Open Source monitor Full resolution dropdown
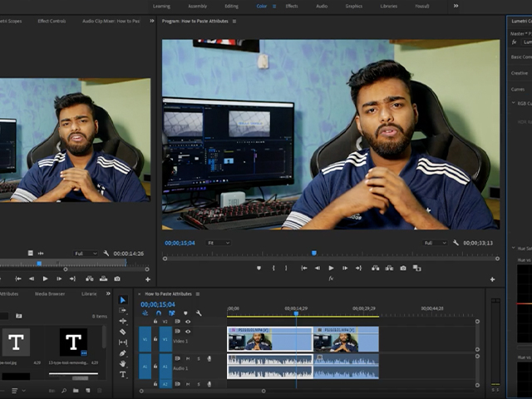 pos(86,254)
